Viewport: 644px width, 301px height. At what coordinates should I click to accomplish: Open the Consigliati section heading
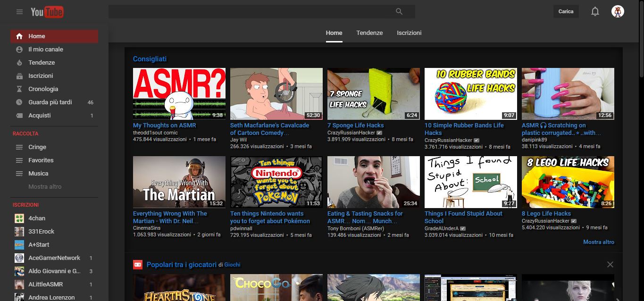coord(150,59)
